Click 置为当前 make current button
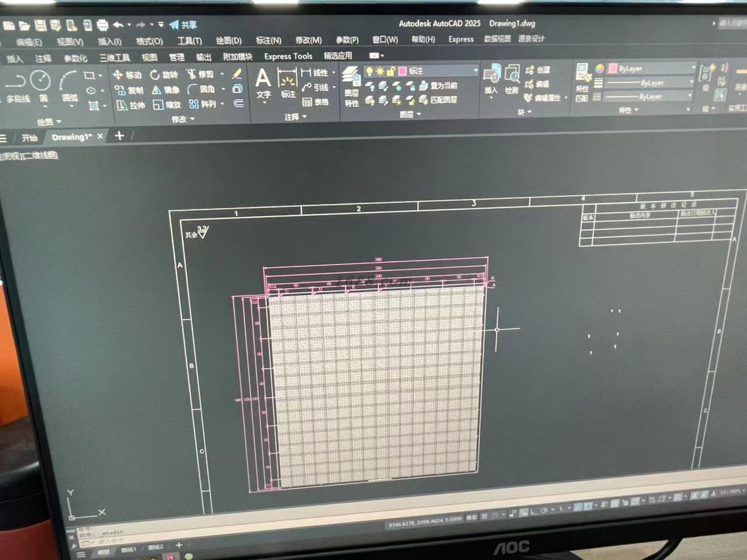Viewport: 747px width, 560px height. (438, 86)
